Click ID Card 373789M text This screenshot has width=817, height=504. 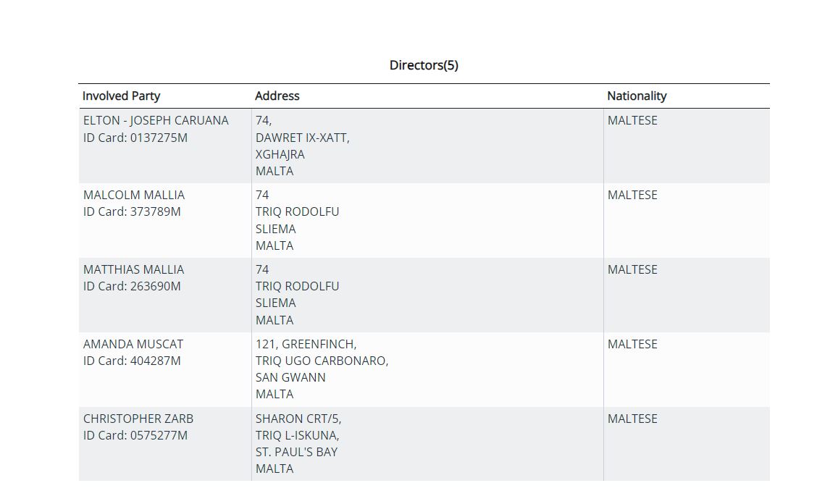[x=132, y=211]
